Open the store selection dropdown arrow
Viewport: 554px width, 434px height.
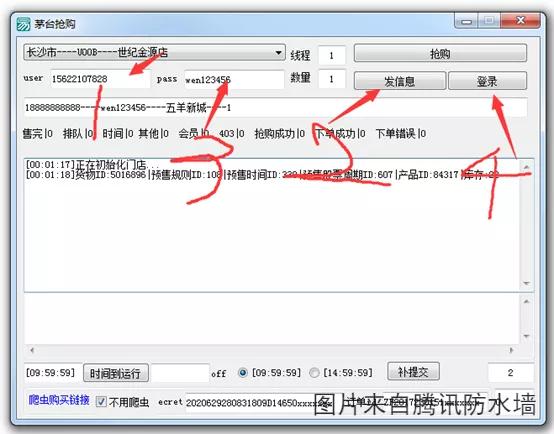point(278,53)
